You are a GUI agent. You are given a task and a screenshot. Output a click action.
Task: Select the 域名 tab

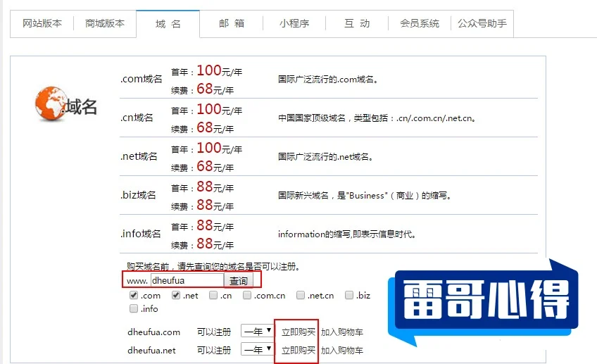tap(168, 24)
